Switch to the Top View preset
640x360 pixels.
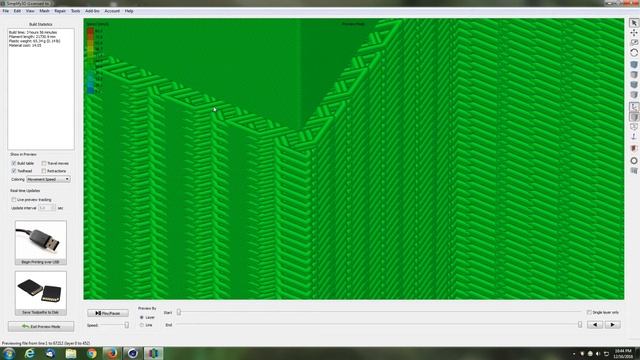[x=634, y=75]
